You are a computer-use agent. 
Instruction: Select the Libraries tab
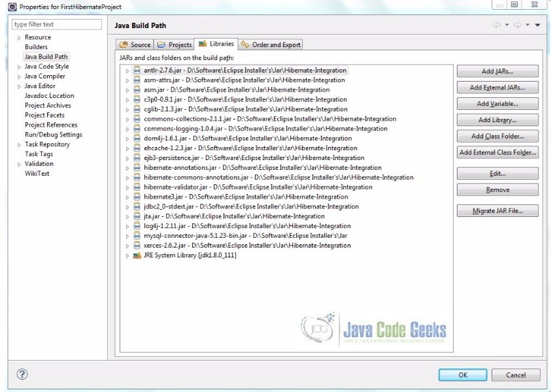(216, 44)
